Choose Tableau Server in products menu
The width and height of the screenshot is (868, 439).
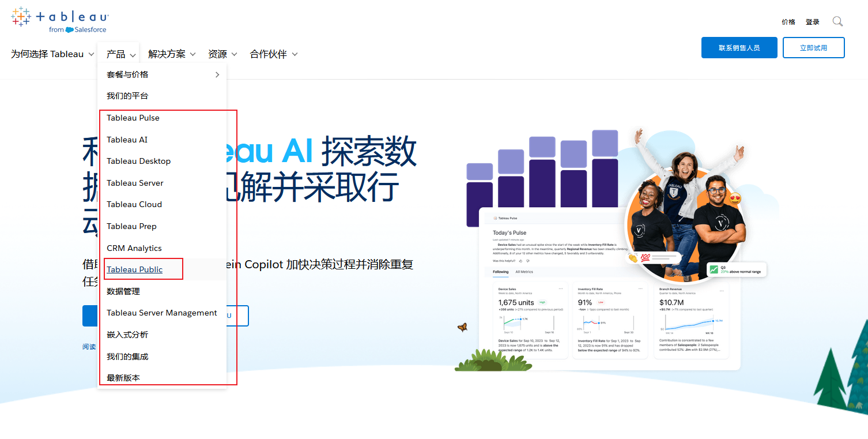[x=135, y=183]
